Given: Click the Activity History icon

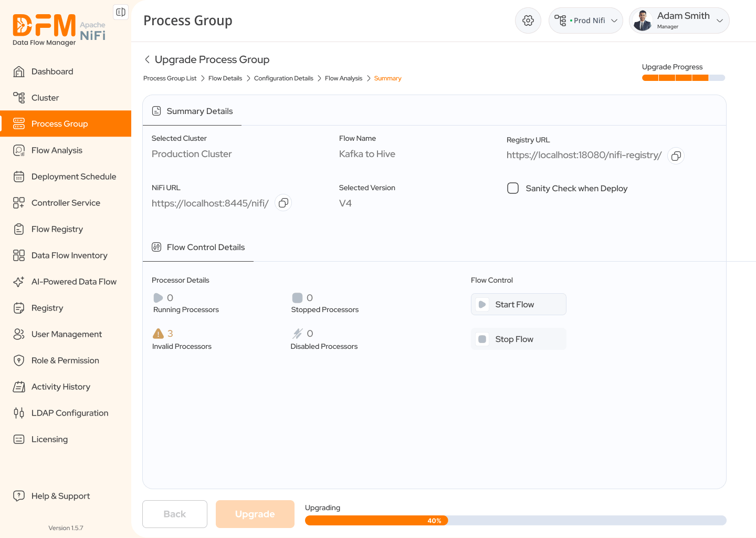Looking at the screenshot, I should click(19, 387).
